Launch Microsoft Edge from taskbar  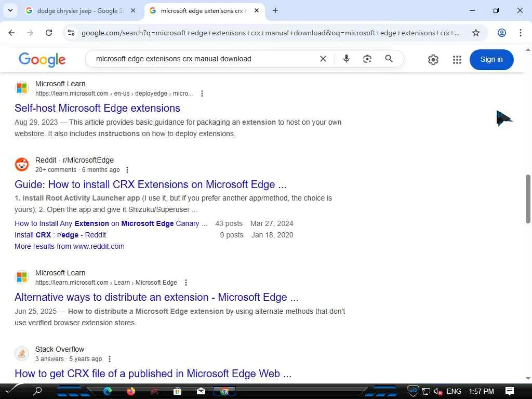(108, 391)
